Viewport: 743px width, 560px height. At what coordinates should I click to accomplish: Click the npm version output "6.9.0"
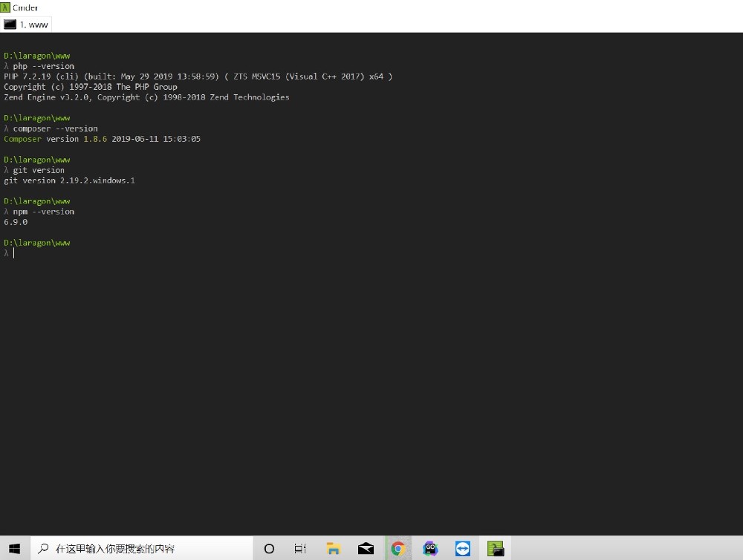tap(16, 222)
